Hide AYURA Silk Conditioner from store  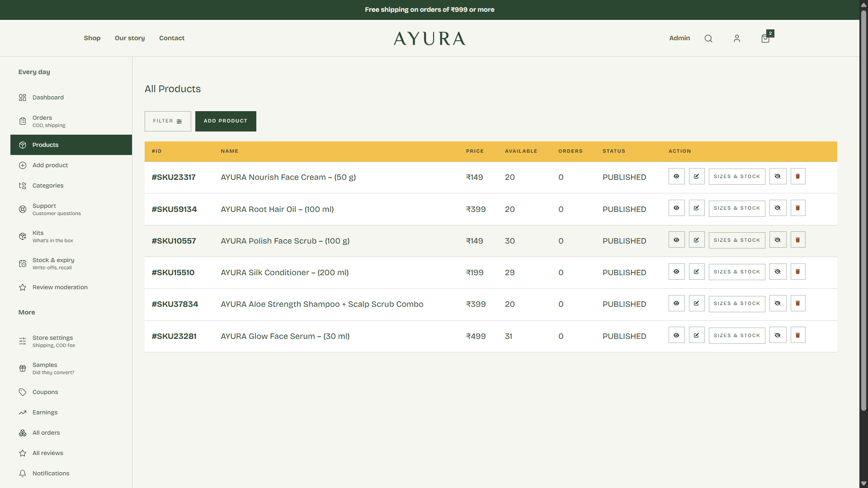pyautogui.click(x=778, y=272)
